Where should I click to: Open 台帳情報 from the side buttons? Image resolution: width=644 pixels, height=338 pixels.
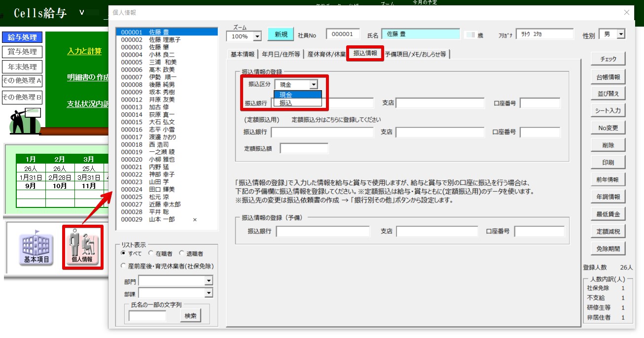point(608,76)
